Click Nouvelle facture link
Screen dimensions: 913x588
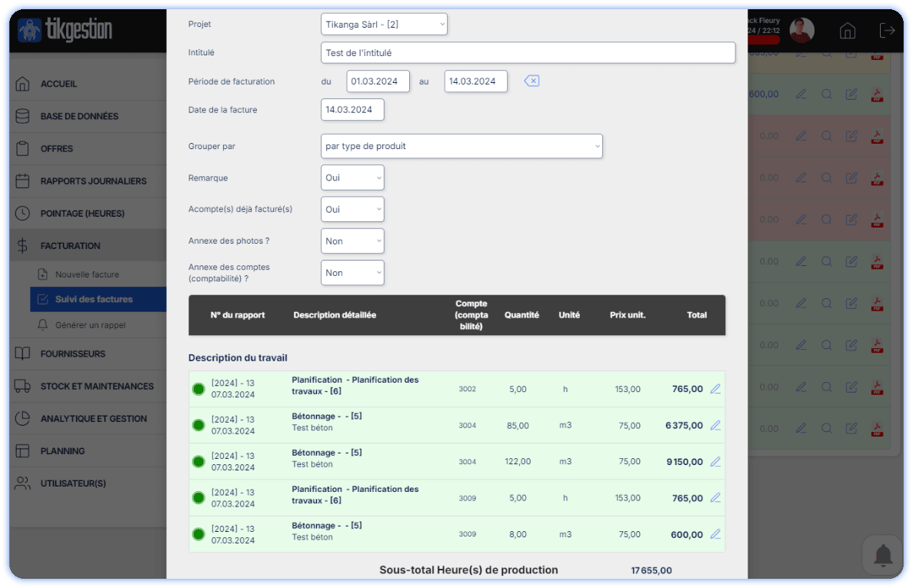[x=87, y=274]
